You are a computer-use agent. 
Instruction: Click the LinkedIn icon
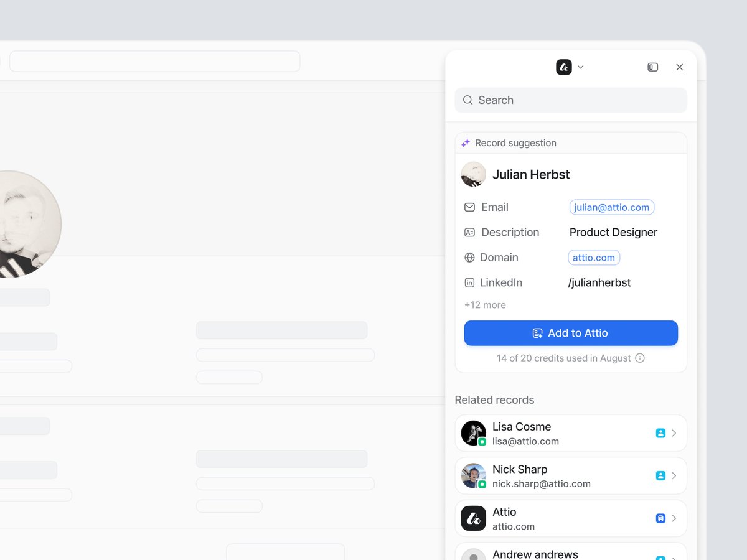coord(469,282)
